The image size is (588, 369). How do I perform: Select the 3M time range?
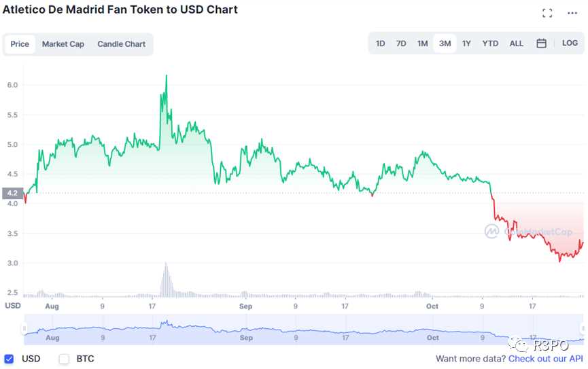445,43
